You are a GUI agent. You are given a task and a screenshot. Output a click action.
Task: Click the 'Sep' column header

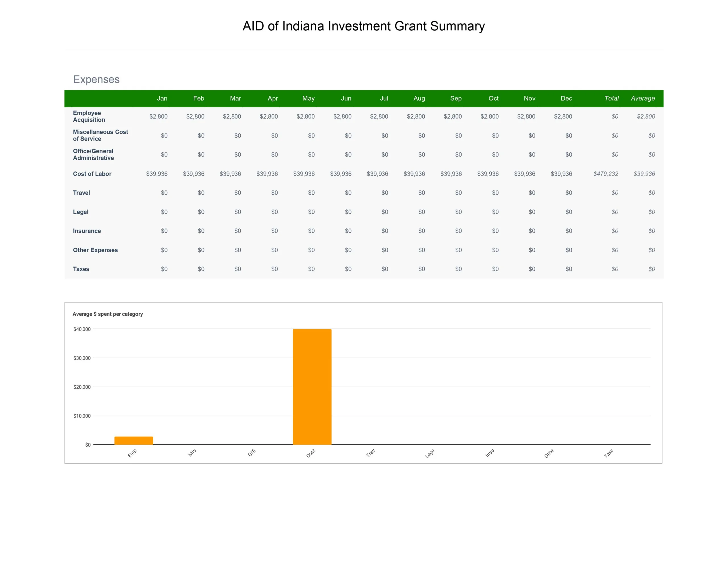click(456, 98)
